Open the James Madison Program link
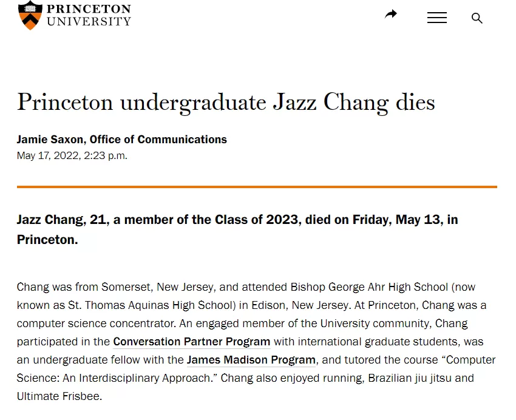The width and height of the screenshot is (516, 420). pyautogui.click(x=251, y=360)
